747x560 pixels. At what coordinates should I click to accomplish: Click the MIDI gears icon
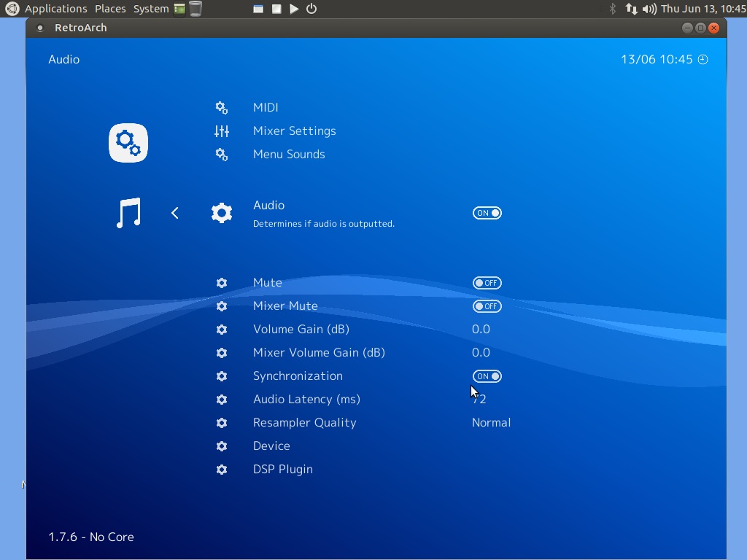tap(222, 108)
